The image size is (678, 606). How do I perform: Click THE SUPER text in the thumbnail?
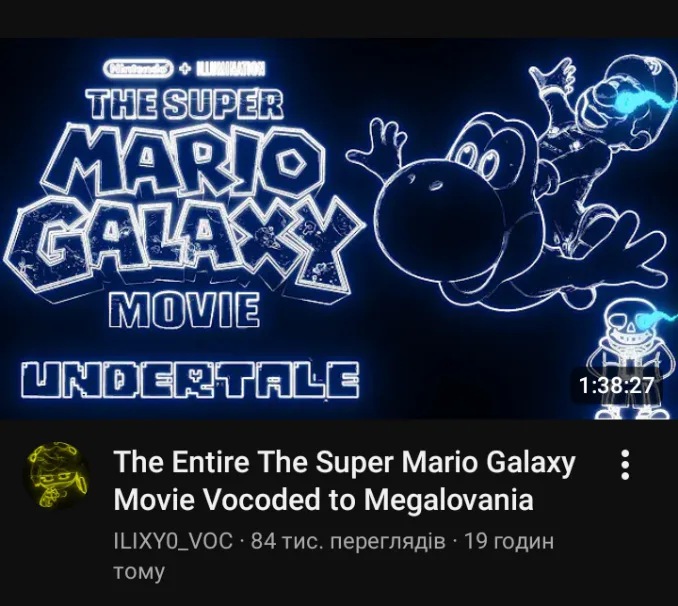tap(185, 104)
